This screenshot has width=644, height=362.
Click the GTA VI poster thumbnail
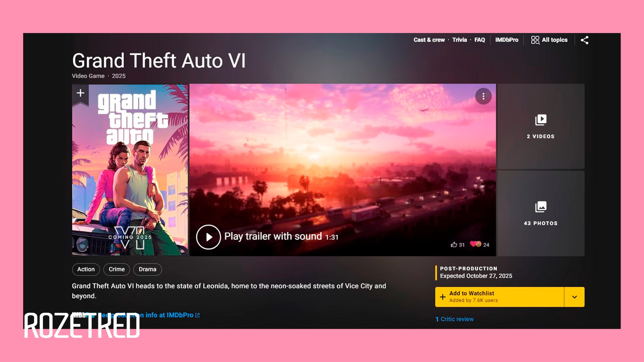tap(130, 170)
